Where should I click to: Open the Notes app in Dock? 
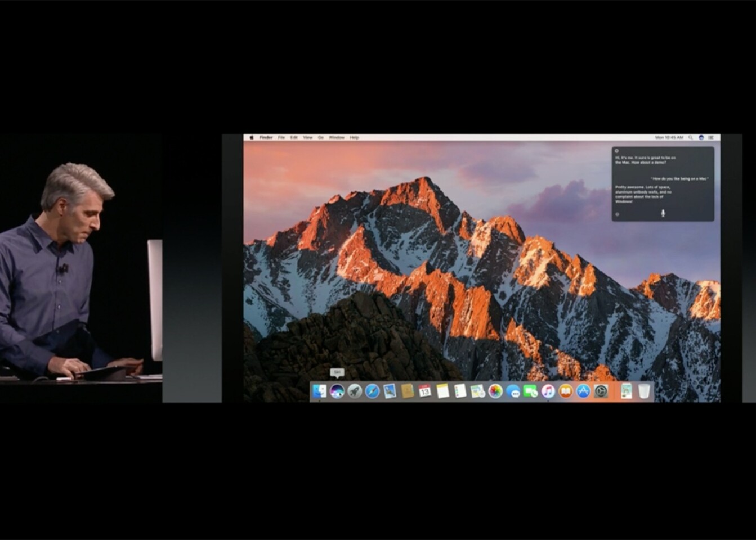(442, 391)
